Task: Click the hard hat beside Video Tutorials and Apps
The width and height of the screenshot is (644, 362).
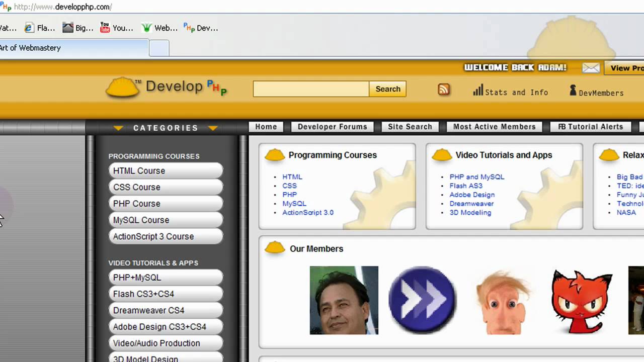Action: [442, 155]
